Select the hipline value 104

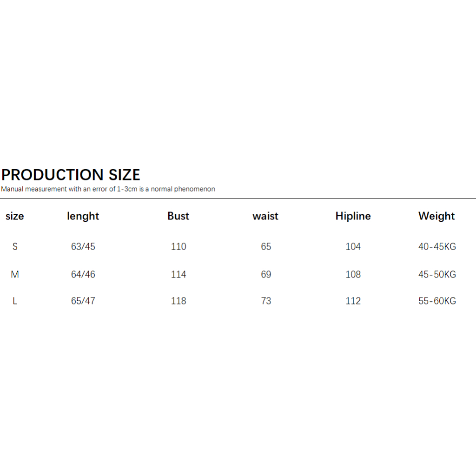coord(353,247)
